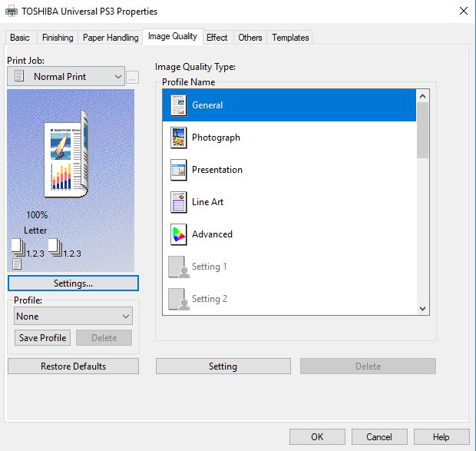The width and height of the screenshot is (476, 451).
Task: Open the Profile None dropdown
Action: tap(73, 316)
